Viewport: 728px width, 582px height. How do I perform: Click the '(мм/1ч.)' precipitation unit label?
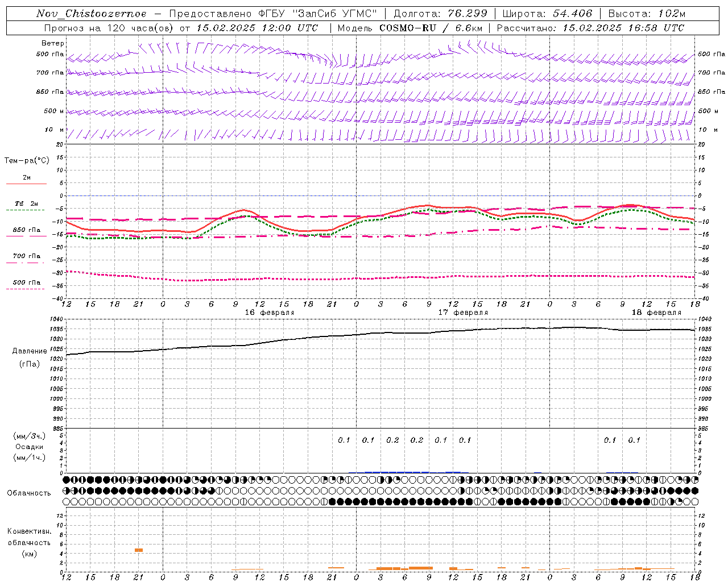pyautogui.click(x=30, y=458)
